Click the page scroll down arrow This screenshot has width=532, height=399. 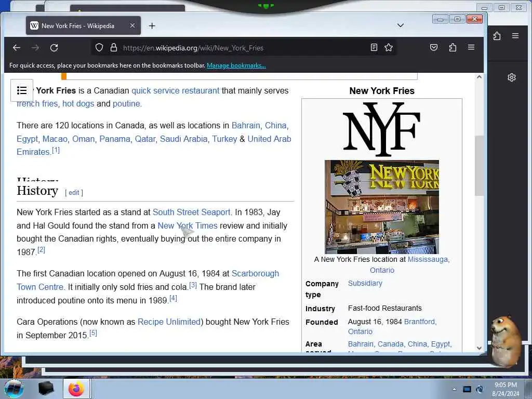pos(479,348)
